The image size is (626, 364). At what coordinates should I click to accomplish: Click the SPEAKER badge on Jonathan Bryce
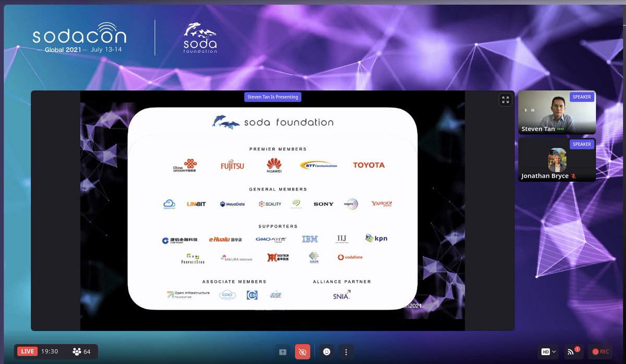[x=582, y=144]
